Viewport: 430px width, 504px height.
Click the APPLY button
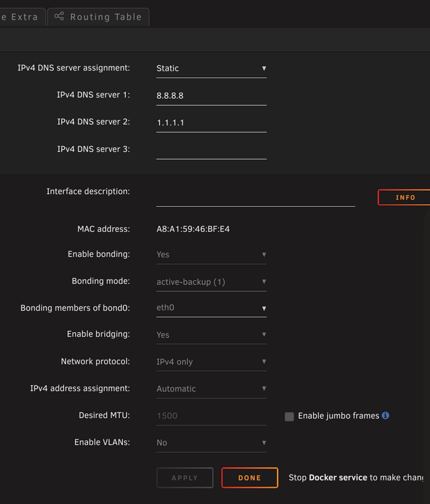click(x=185, y=478)
